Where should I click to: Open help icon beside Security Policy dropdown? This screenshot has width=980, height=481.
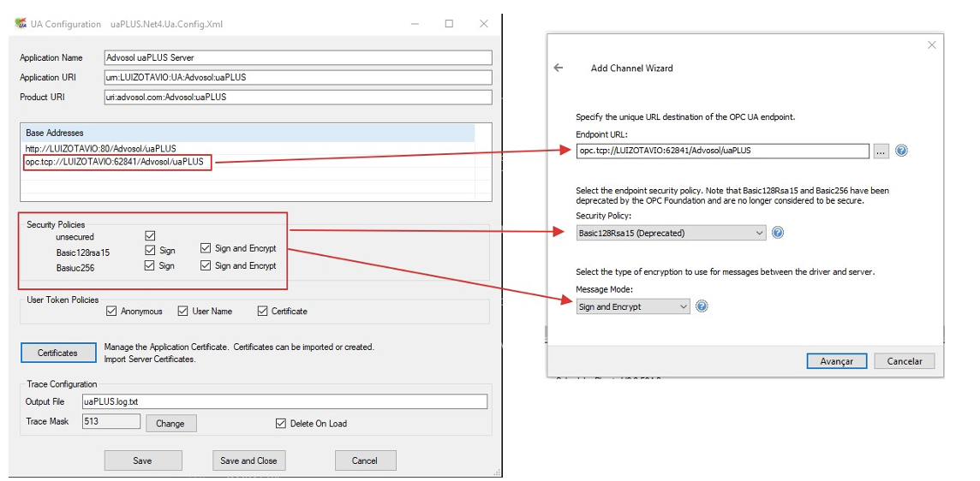[778, 233]
